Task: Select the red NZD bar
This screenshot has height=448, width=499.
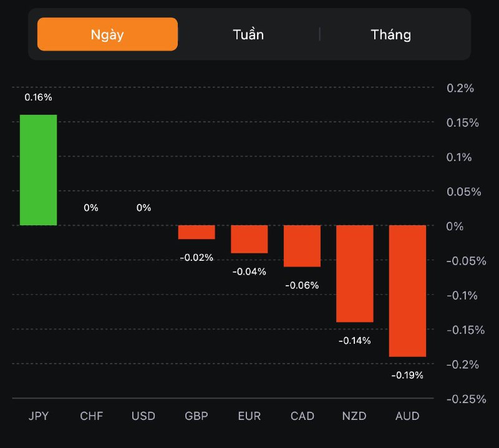Action: pyautogui.click(x=355, y=273)
